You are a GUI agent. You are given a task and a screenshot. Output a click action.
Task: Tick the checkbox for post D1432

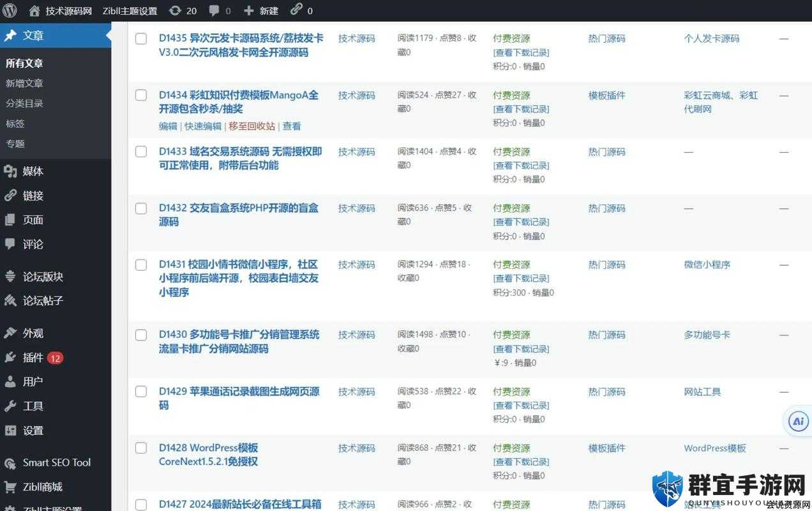[x=141, y=208]
